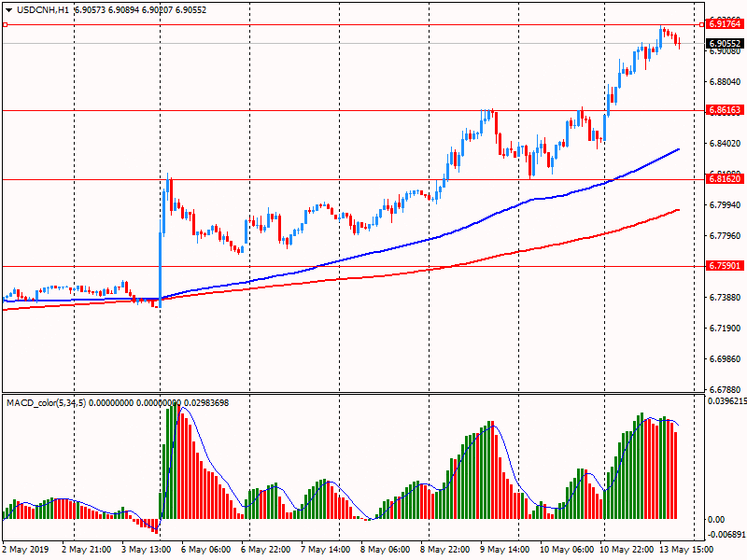The width and height of the screenshot is (747, 560).
Task: Click the 3 May 13:00 time label
Action: point(147,550)
